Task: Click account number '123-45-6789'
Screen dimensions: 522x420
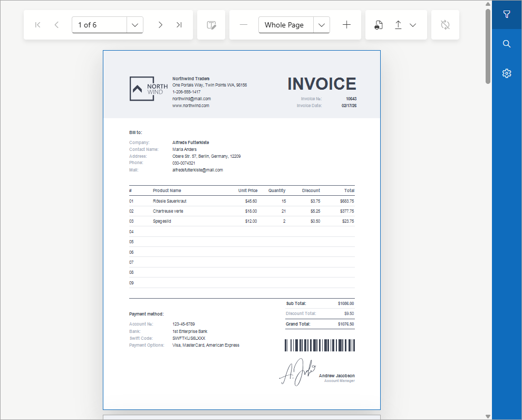Action: pos(183,324)
